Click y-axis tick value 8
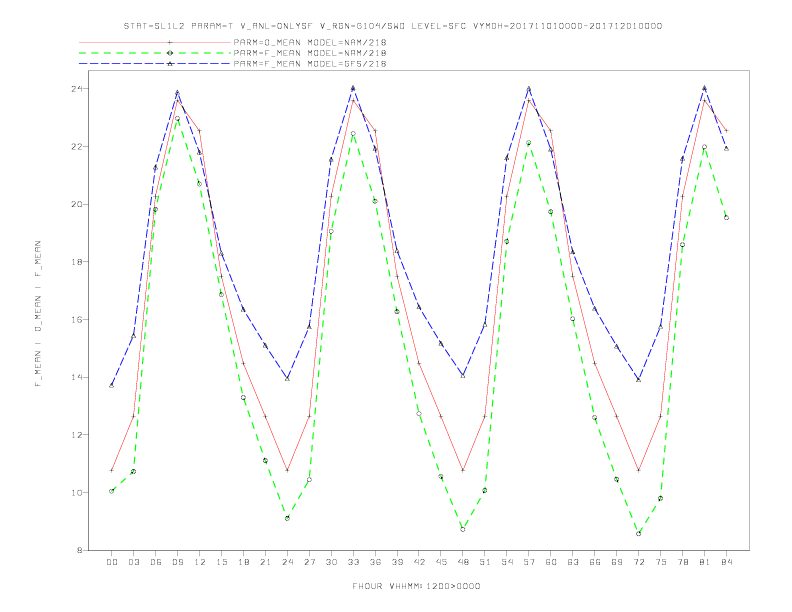This screenshot has width=792, height=612. [80, 550]
